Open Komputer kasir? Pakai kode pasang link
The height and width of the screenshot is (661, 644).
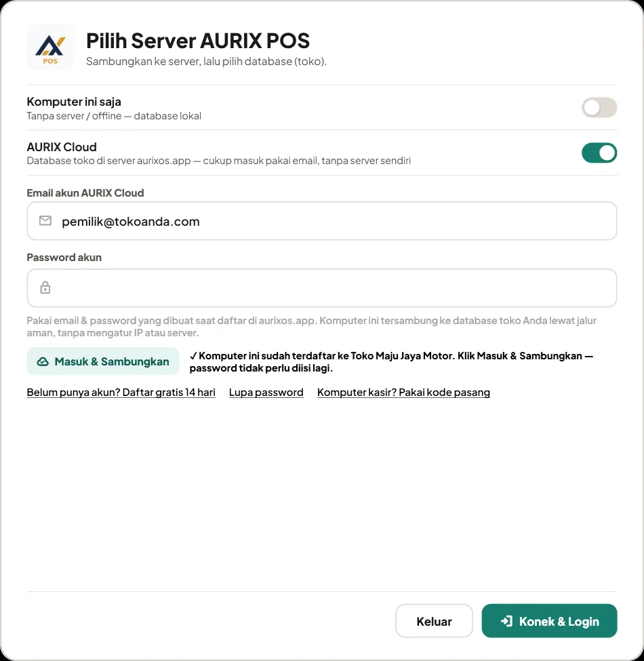tap(403, 393)
